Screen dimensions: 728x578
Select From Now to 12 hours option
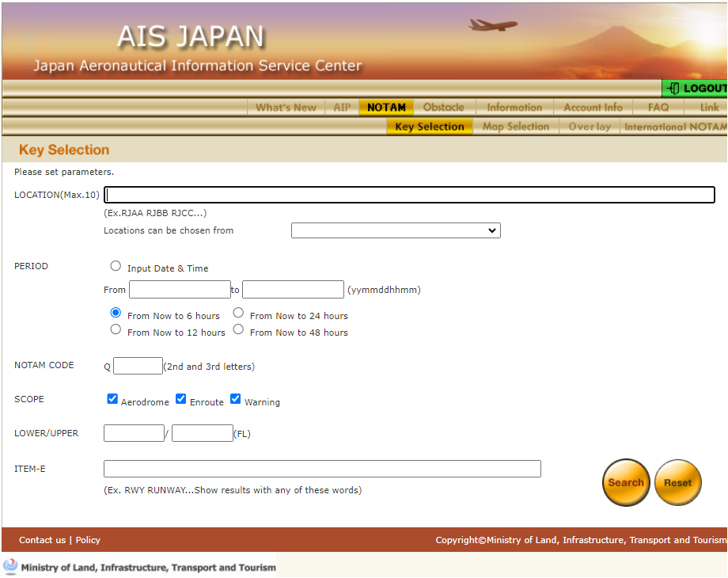(x=116, y=329)
